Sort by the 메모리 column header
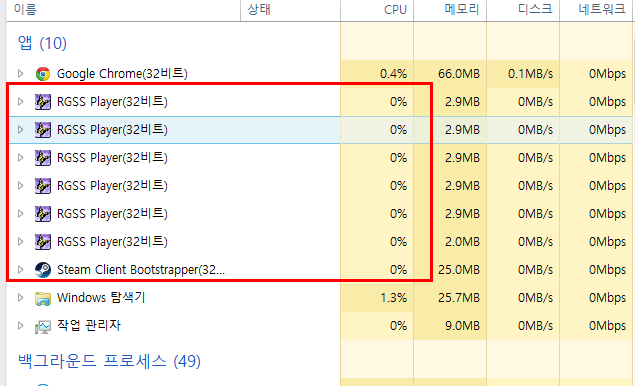The height and width of the screenshot is (386, 635). (450, 10)
